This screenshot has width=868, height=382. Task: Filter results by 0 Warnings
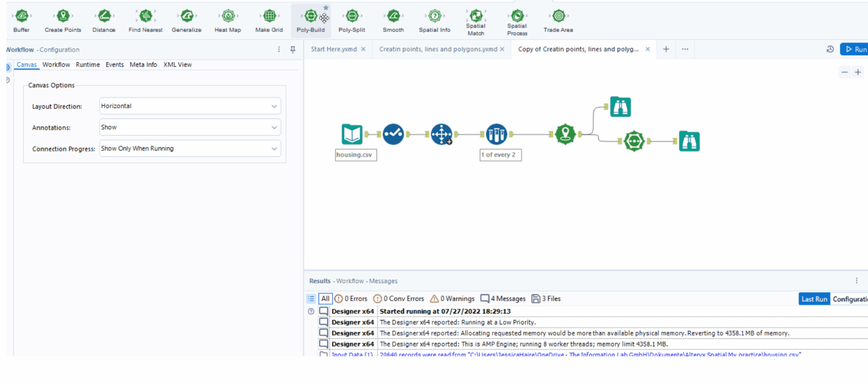pos(452,299)
